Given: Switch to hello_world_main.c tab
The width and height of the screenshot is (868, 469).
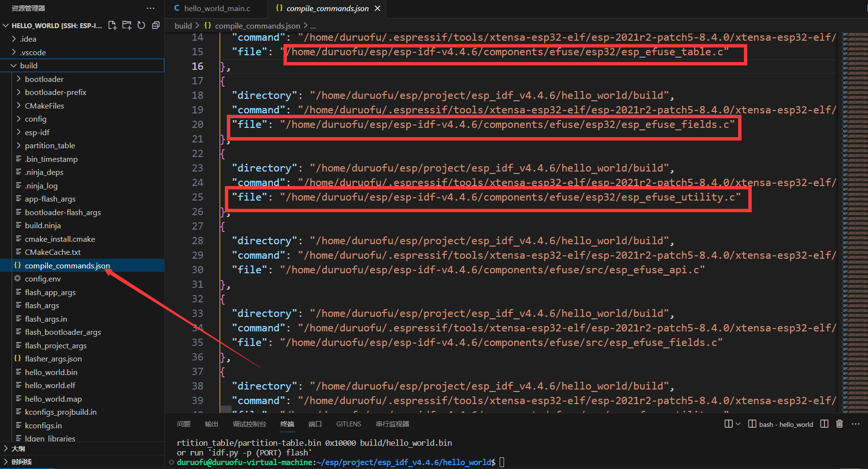Looking at the screenshot, I should click(217, 8).
